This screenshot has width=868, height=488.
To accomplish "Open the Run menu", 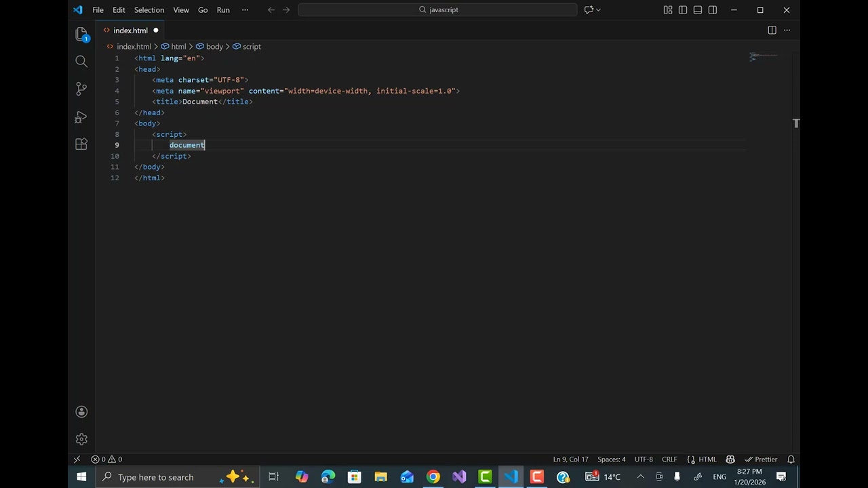I will [223, 10].
